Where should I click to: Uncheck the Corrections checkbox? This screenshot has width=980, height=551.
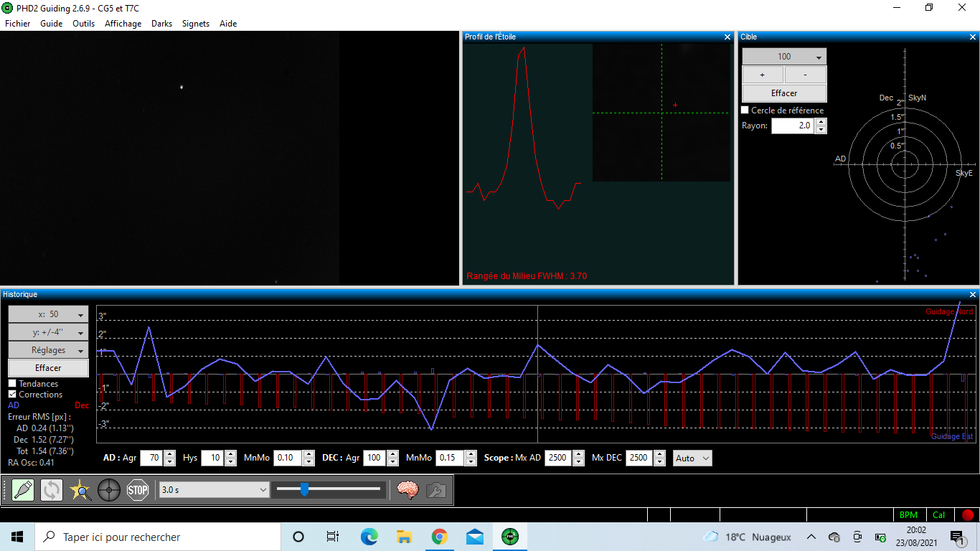click(x=12, y=395)
